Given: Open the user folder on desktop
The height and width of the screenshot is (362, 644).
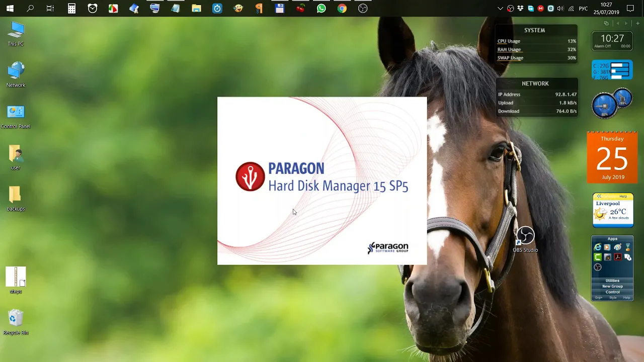Looking at the screenshot, I should pyautogui.click(x=16, y=157).
